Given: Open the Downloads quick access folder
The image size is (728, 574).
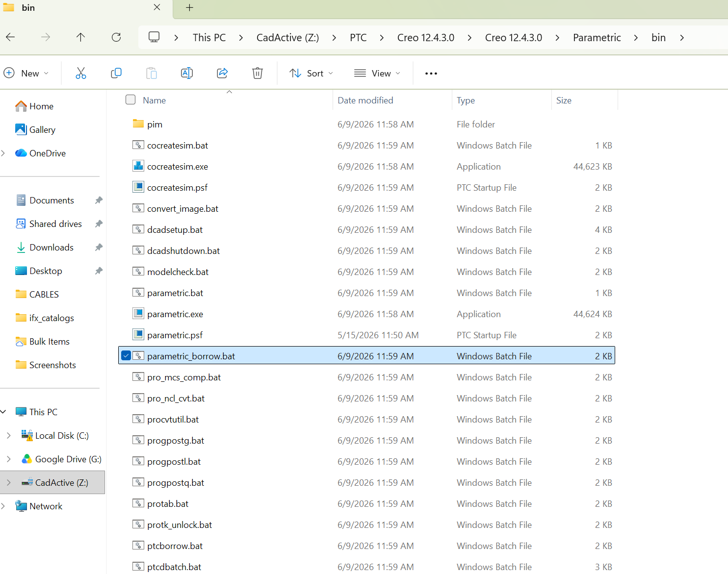Looking at the screenshot, I should [45, 247].
